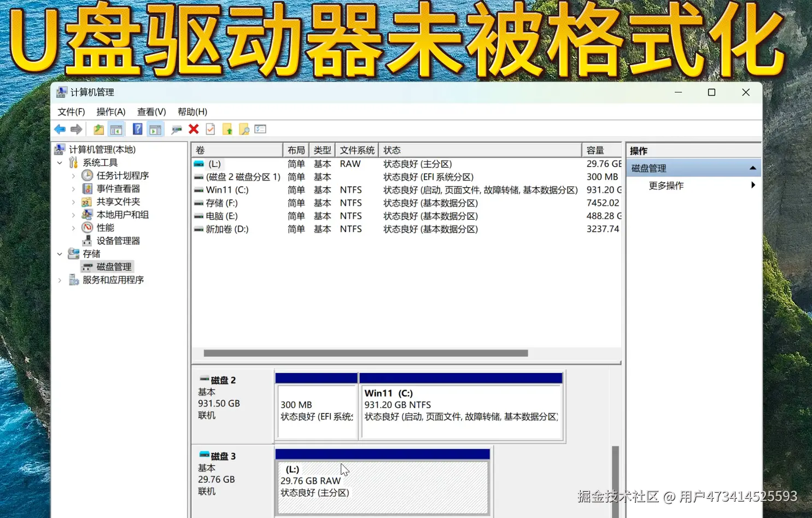Expand the 服务和应用程序 tree node
The image size is (812, 518).
[60, 280]
